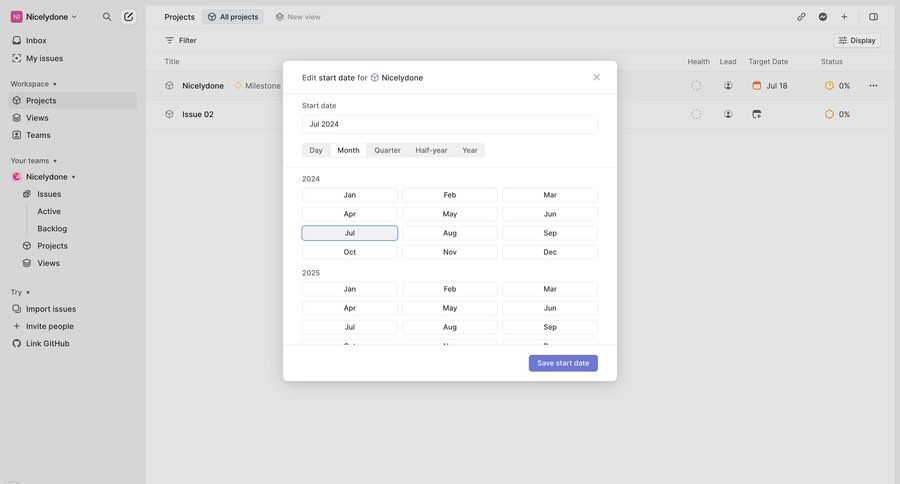Screen dimensions: 900x484
Task: Click lead avatar in Nicelydone row
Action: [728, 86]
